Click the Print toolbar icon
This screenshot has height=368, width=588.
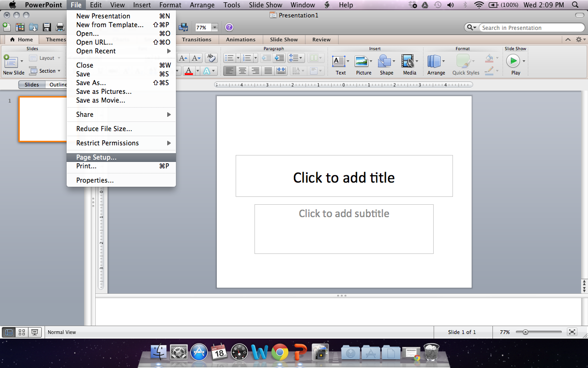(x=60, y=27)
